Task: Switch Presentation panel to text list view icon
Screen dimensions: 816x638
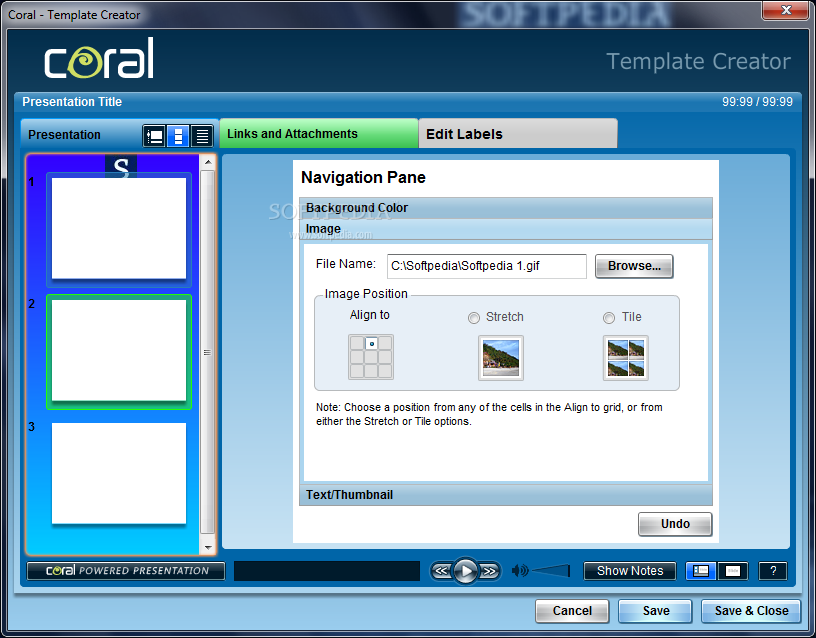Action: click(x=202, y=136)
